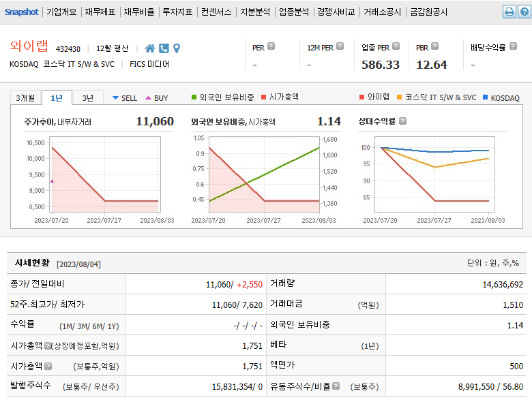Click the blue KOSDAQ legend swatch
The height and width of the screenshot is (404, 532).
pos(485,97)
